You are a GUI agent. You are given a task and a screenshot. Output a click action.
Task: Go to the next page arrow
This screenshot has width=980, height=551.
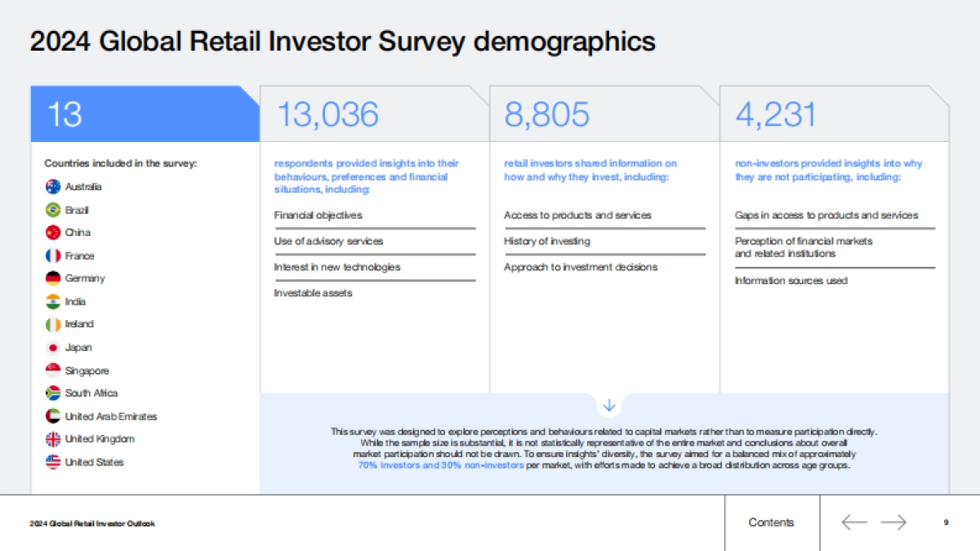coord(893,522)
